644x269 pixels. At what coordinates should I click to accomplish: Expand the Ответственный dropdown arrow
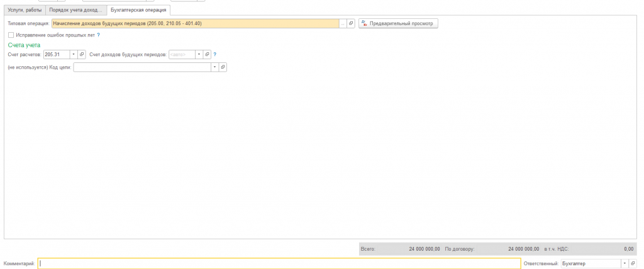pos(625,264)
